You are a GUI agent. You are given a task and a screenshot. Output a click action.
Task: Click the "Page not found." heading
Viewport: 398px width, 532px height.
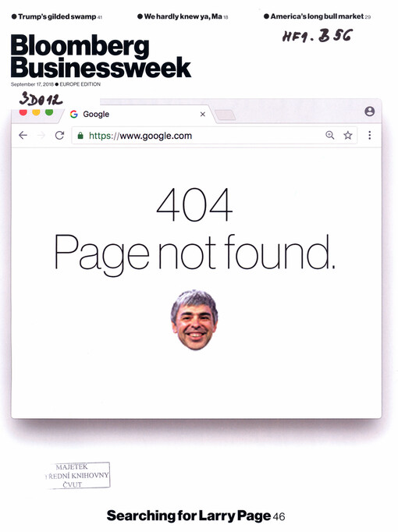195,254
